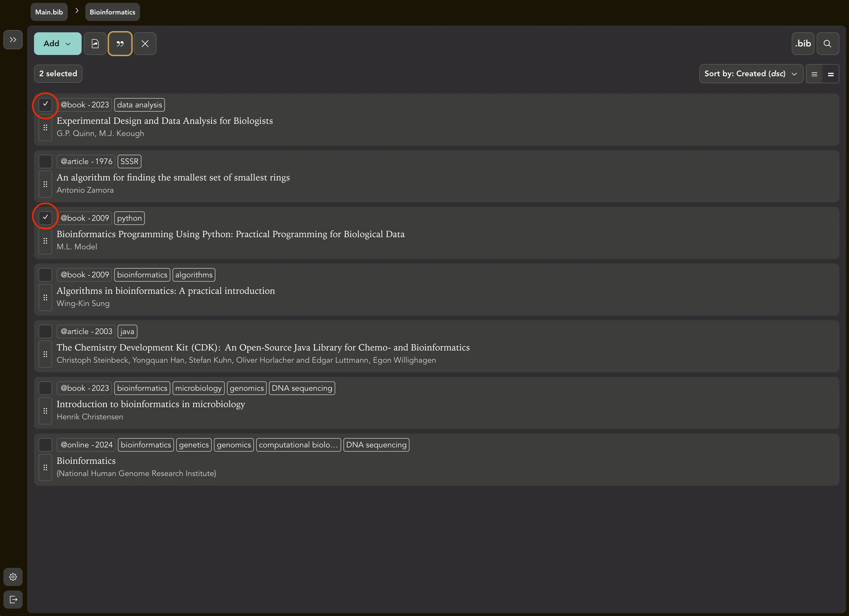Click the .bib export button
The width and height of the screenshot is (849, 616).
click(x=803, y=44)
